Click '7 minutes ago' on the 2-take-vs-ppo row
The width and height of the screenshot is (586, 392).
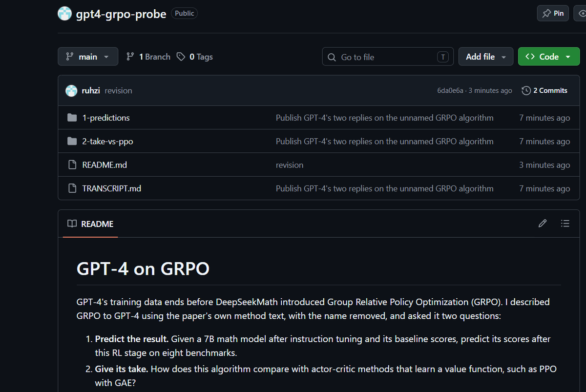[544, 142]
